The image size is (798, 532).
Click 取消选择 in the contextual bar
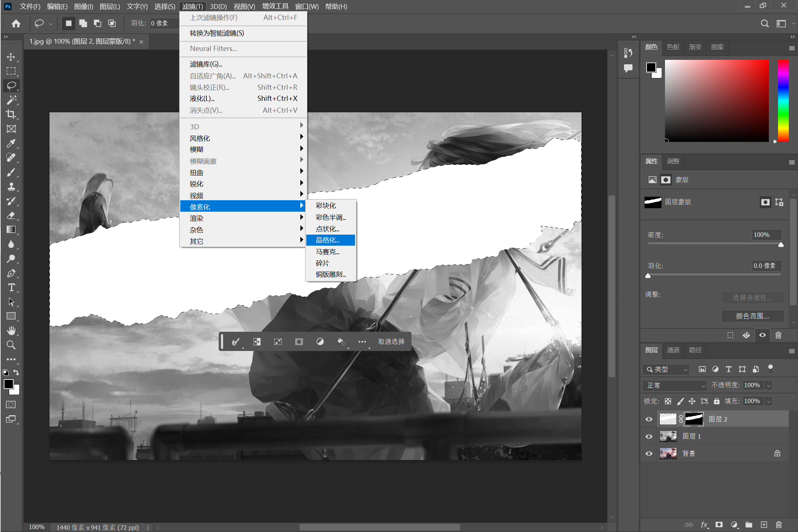coord(391,342)
